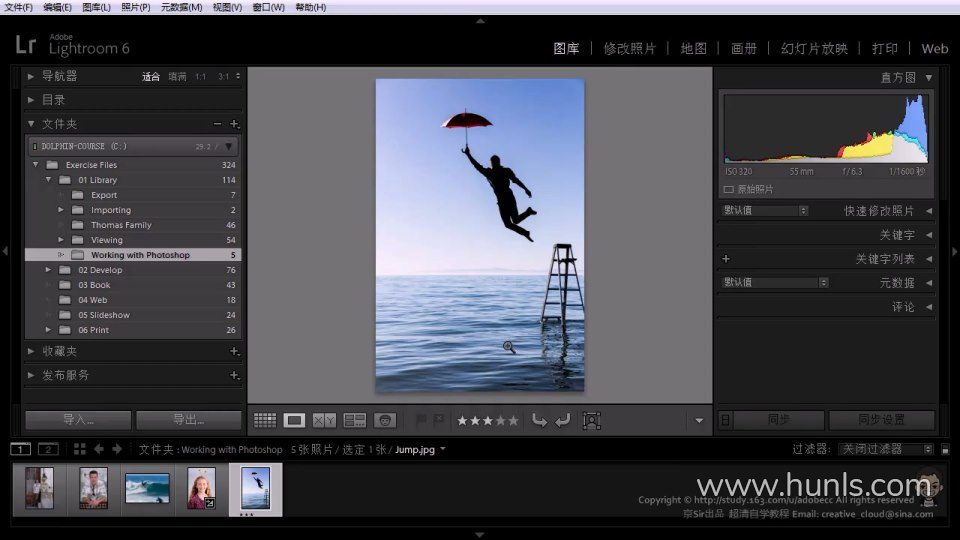This screenshot has width=960, height=540.
Task: Toggle the filter lock switch beside the filter dropdown
Action: click(x=945, y=450)
